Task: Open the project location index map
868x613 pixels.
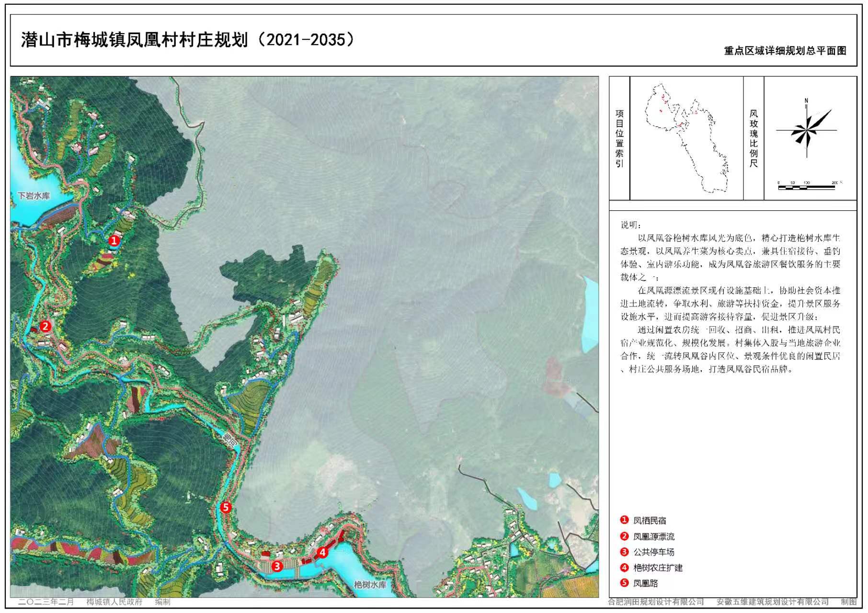Action: pos(686,139)
